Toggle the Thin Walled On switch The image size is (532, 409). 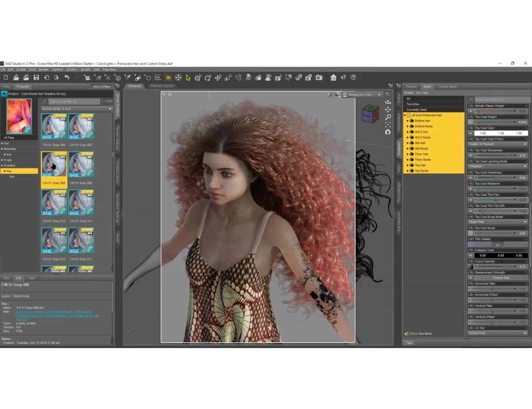pyautogui.click(x=498, y=245)
